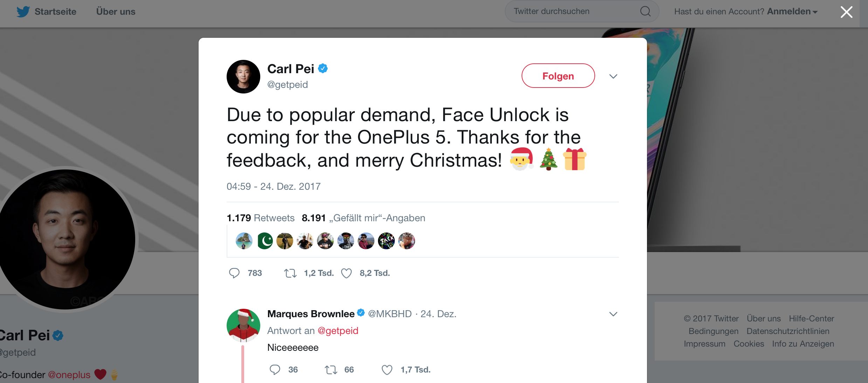Reply to Carl Pei's tweet
This screenshot has height=383, width=868.
coord(234,273)
